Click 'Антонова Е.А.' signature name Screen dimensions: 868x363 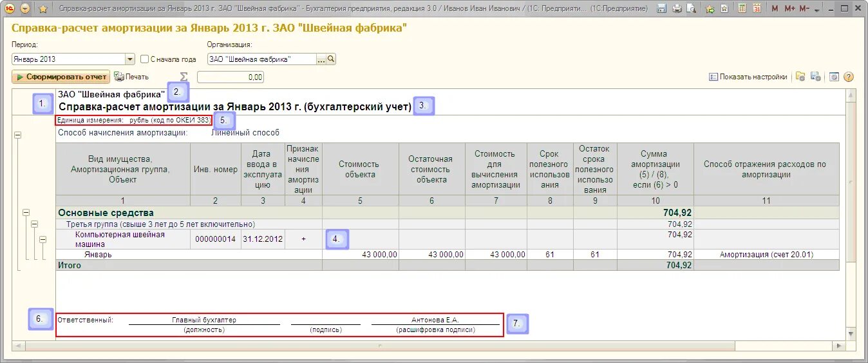pyautogui.click(x=435, y=320)
